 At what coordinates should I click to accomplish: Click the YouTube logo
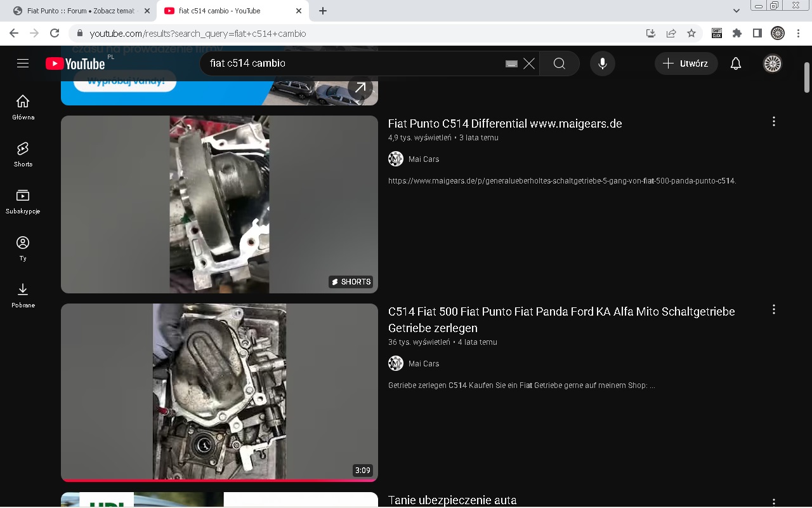coord(75,63)
